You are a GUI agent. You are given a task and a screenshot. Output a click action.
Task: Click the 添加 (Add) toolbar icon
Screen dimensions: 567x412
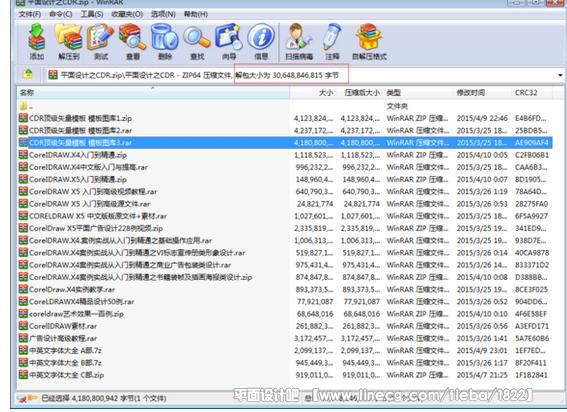[x=37, y=37]
